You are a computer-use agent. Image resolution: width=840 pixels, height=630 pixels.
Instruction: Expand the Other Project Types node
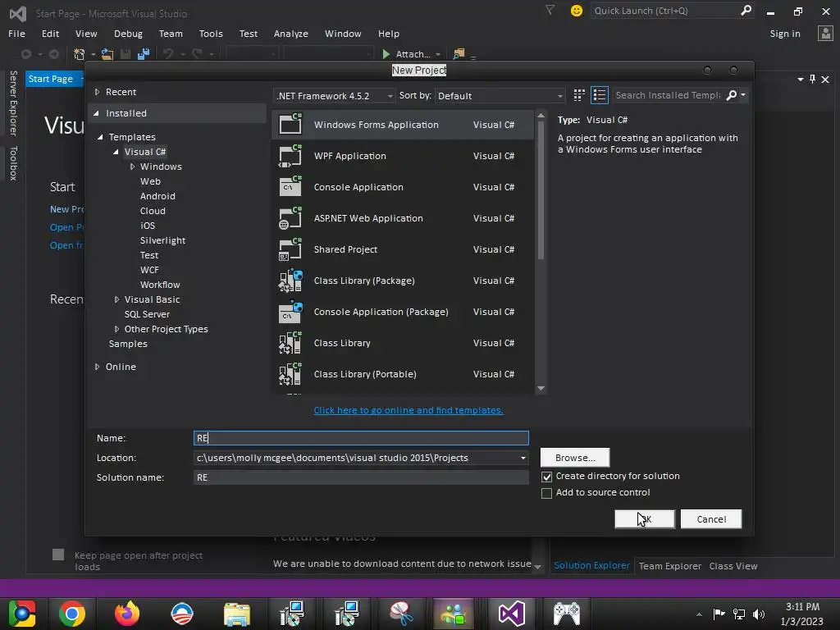[x=116, y=329]
